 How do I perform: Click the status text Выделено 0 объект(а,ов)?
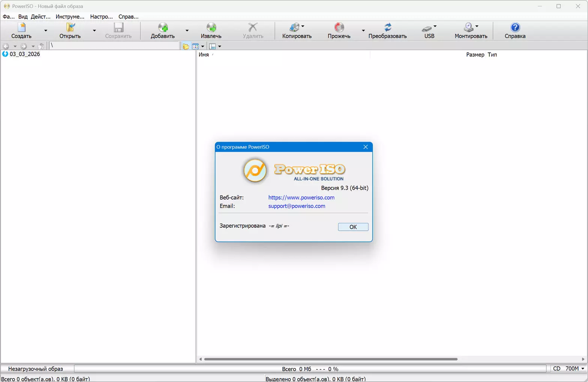point(316,379)
